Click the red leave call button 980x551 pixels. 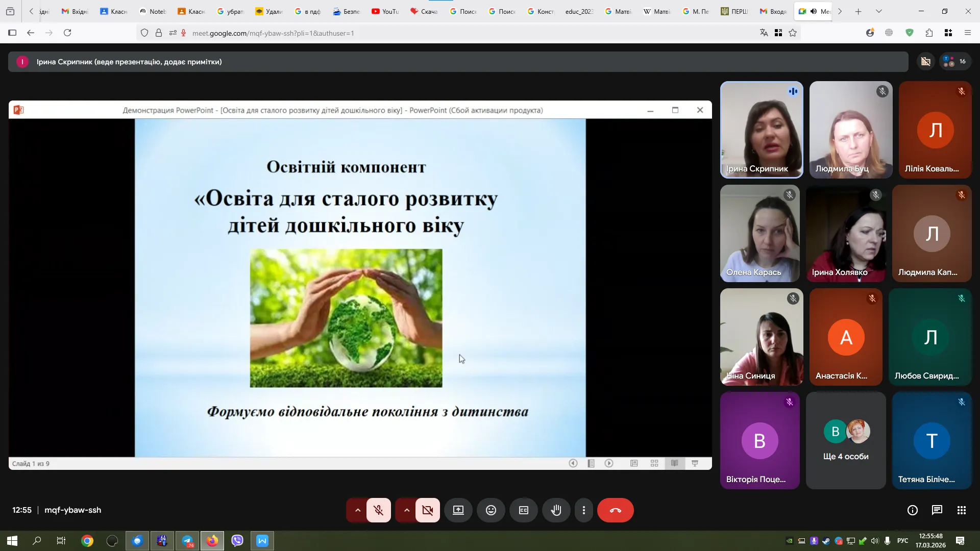click(615, 510)
